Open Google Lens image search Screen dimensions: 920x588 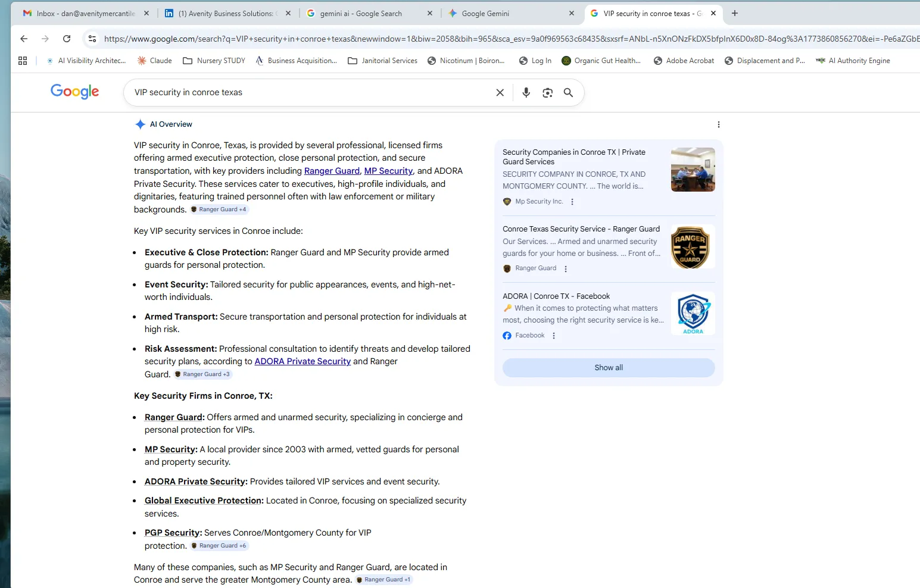[547, 92]
